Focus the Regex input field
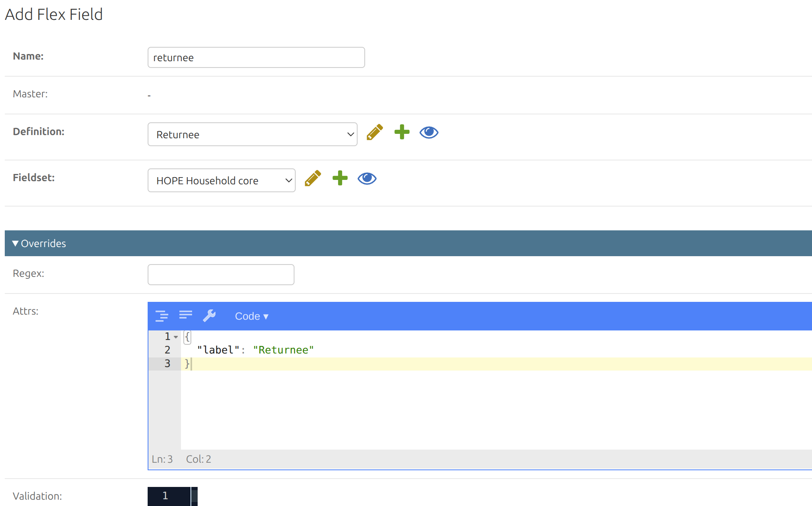This screenshot has height=506, width=812. (221, 274)
